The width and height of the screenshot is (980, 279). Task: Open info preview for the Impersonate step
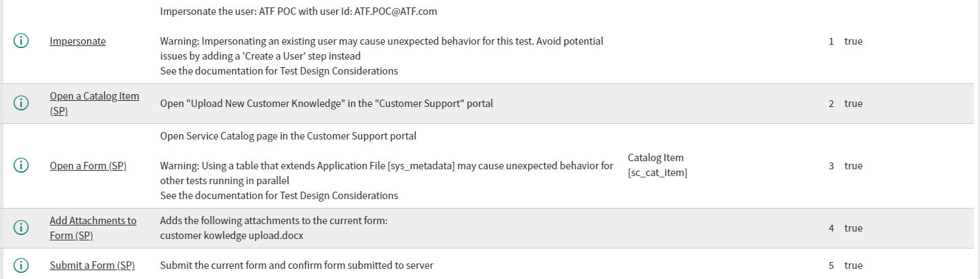[21, 41]
